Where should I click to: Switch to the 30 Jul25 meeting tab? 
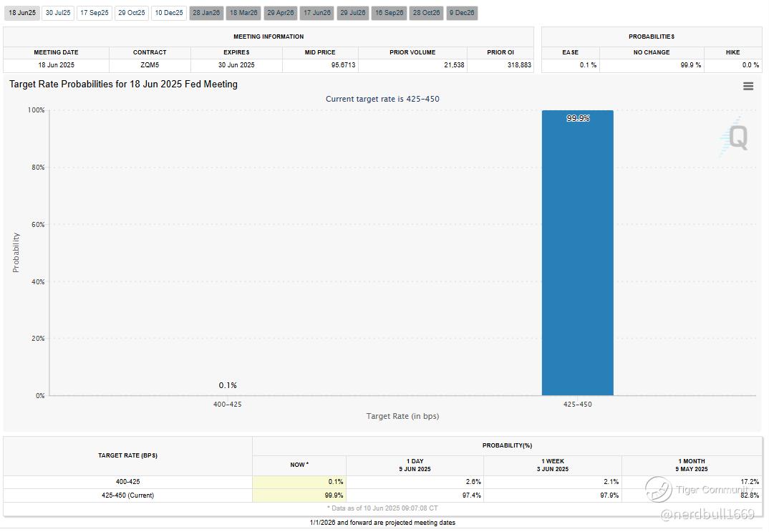tap(58, 13)
